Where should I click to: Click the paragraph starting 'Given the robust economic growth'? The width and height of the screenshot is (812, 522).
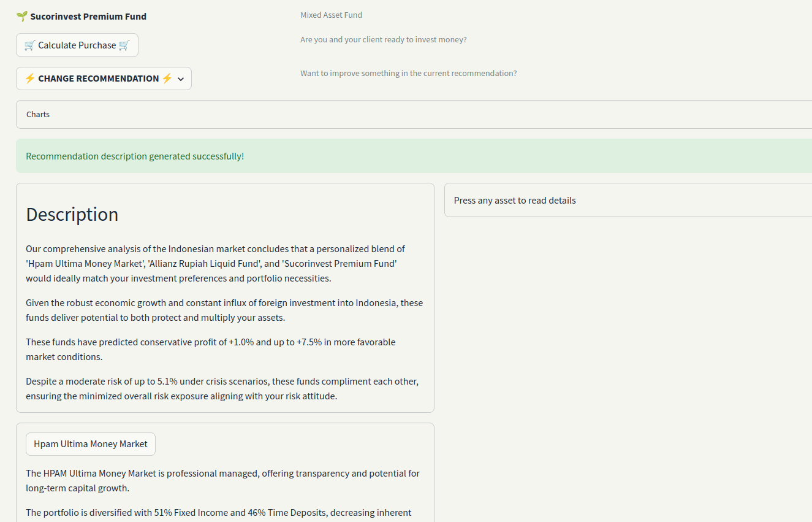tap(224, 310)
